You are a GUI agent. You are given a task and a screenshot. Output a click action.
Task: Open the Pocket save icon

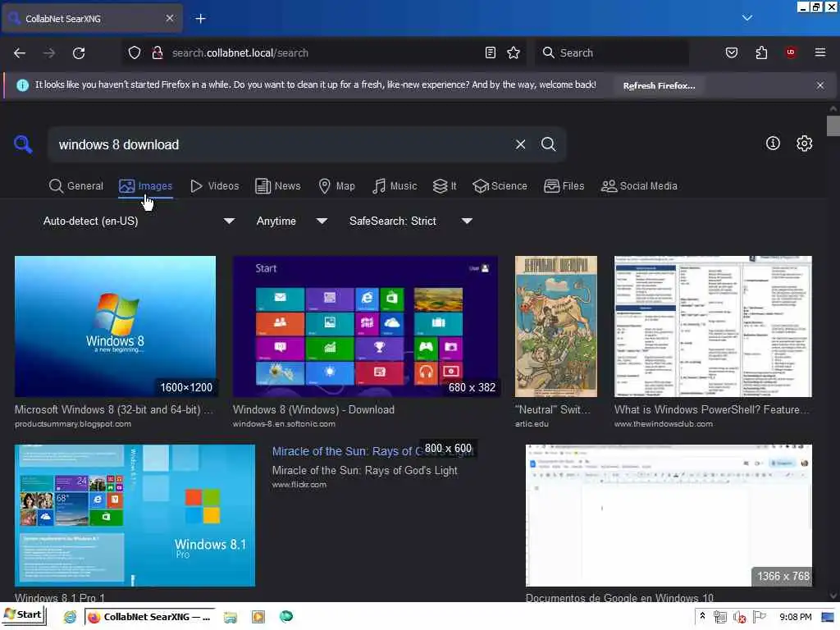point(732,52)
